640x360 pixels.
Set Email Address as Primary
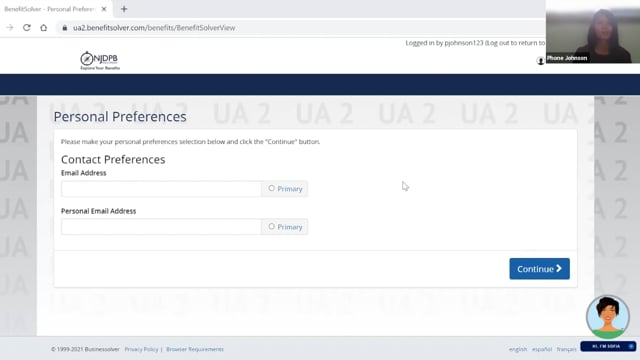click(x=271, y=188)
